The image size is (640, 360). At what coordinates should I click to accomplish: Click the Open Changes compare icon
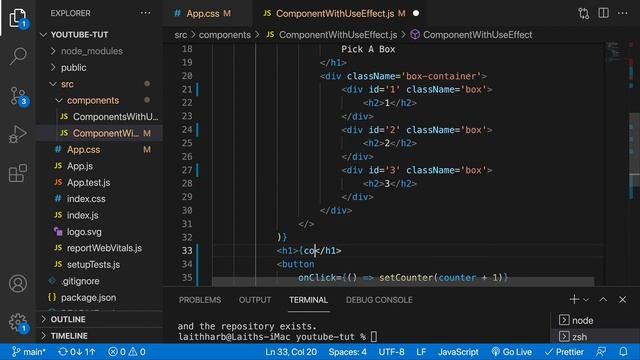pos(584,13)
